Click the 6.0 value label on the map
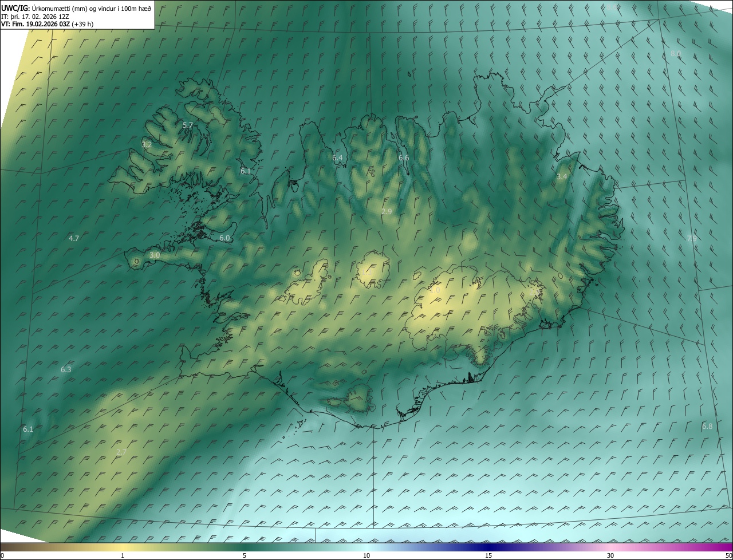 coord(224,238)
